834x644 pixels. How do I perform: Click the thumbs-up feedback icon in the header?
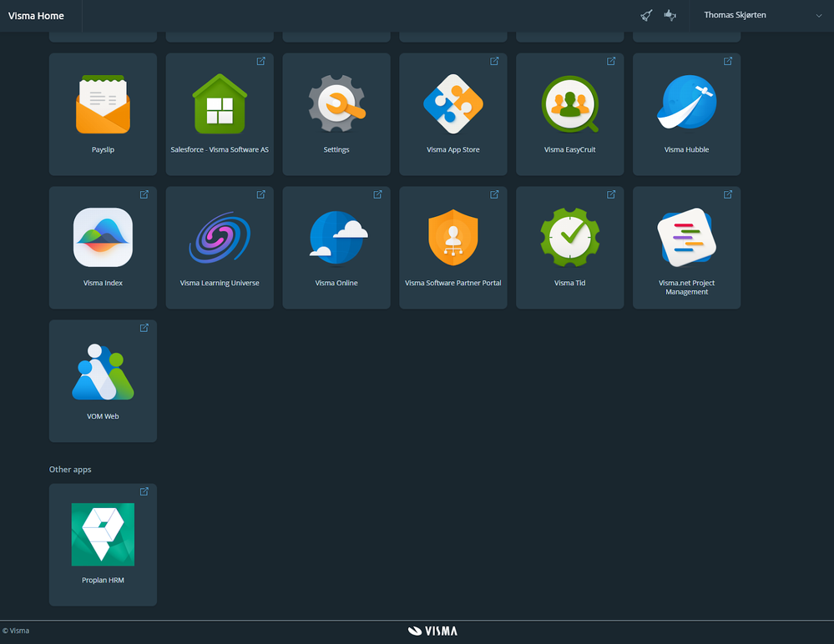pos(670,15)
